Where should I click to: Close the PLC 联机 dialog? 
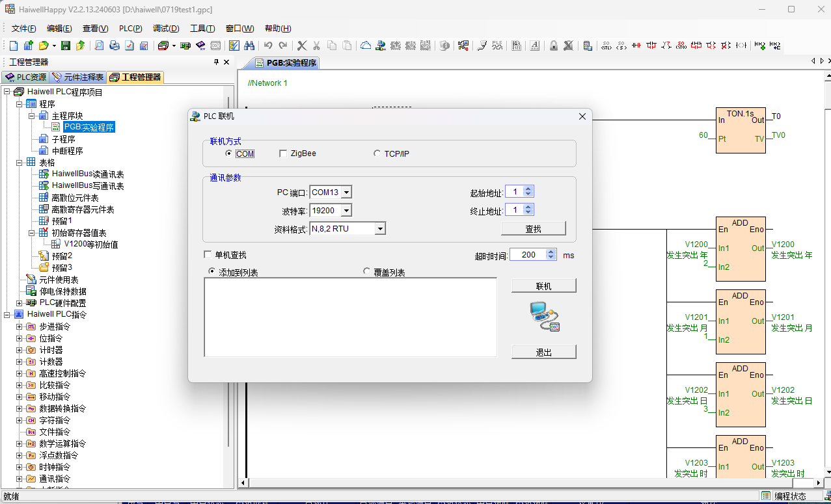(x=582, y=116)
